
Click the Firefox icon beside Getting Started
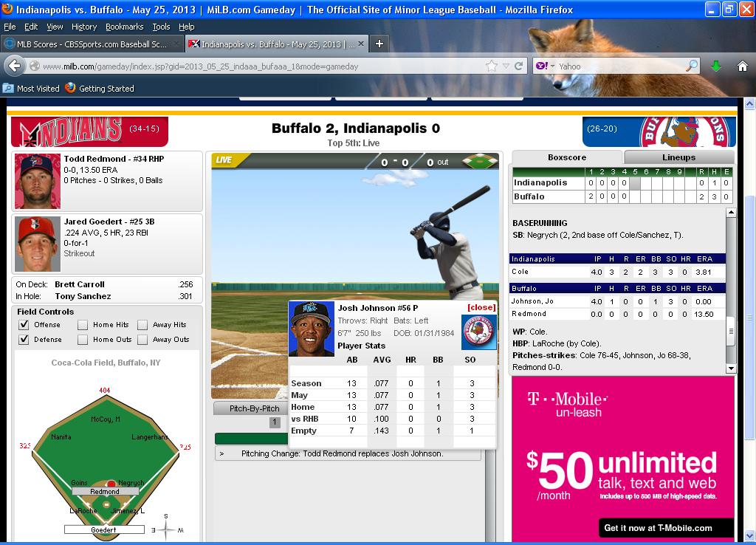(x=70, y=88)
